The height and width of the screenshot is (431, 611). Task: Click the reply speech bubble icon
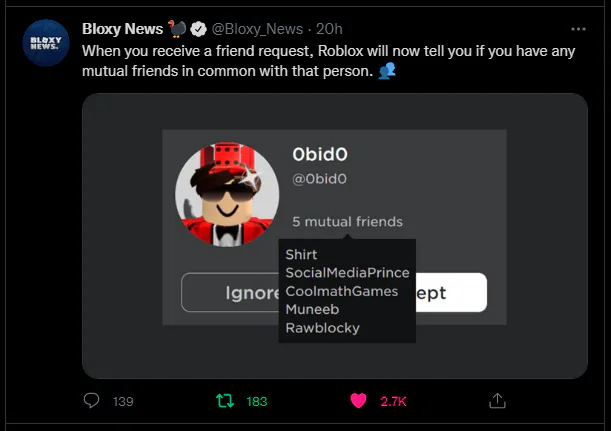click(x=92, y=401)
